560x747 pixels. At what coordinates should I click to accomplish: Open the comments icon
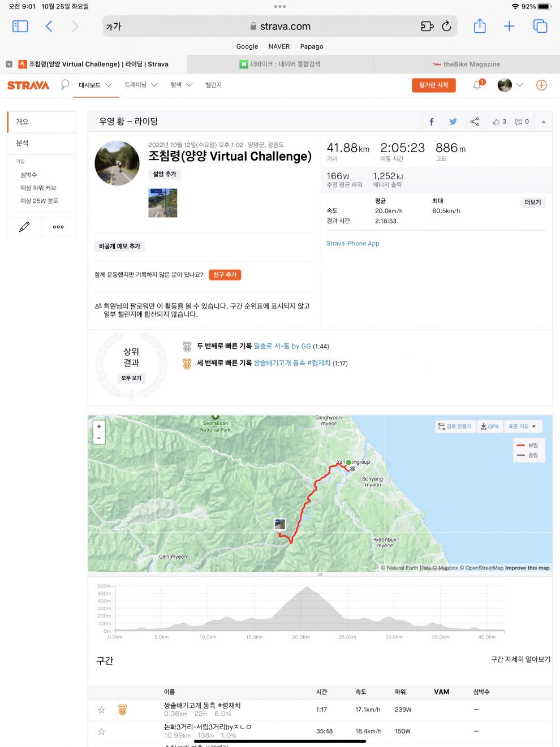[x=522, y=122]
